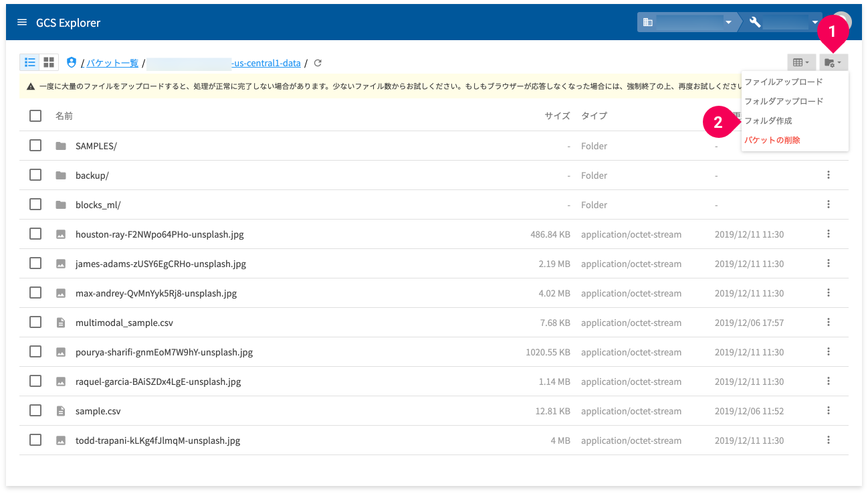The height and width of the screenshot is (494, 868).
Task: Select max-andrey-QvMnYyk5Rj8-unsplash.jpg checkbox
Action: click(35, 293)
